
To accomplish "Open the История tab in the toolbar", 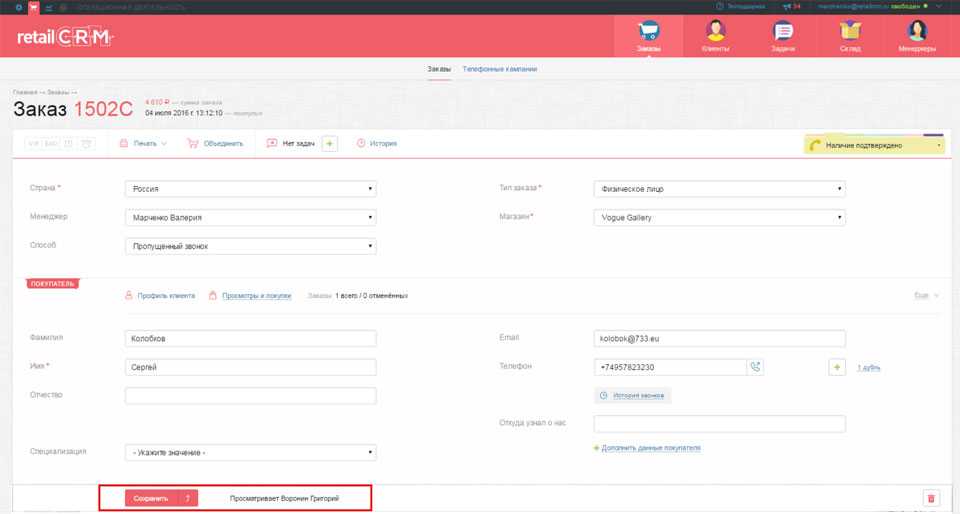I will coord(377,143).
